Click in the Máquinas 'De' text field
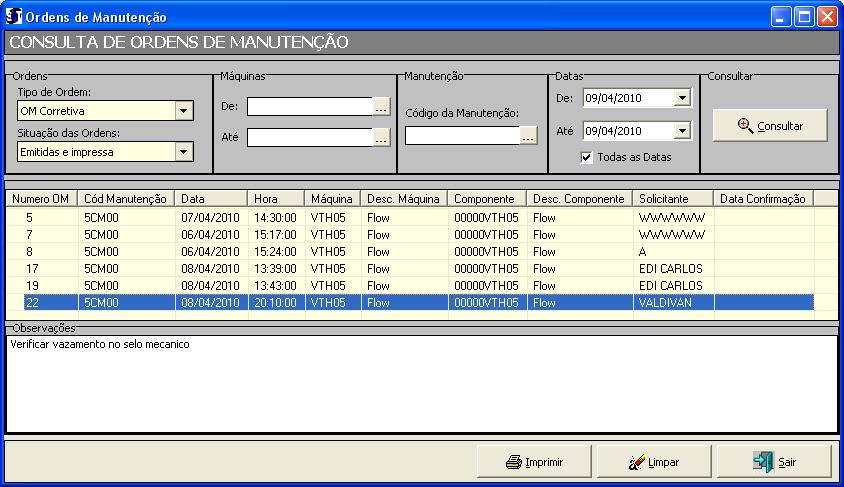 [309, 107]
